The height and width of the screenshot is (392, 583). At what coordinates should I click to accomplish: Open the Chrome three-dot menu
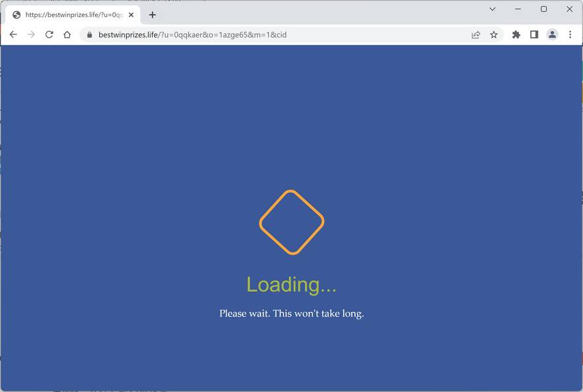coord(570,34)
